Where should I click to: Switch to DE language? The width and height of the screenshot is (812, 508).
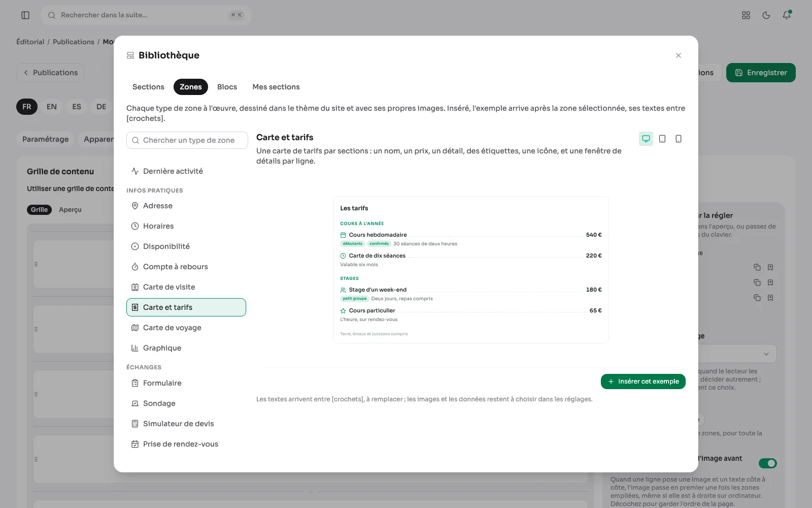pos(101,107)
